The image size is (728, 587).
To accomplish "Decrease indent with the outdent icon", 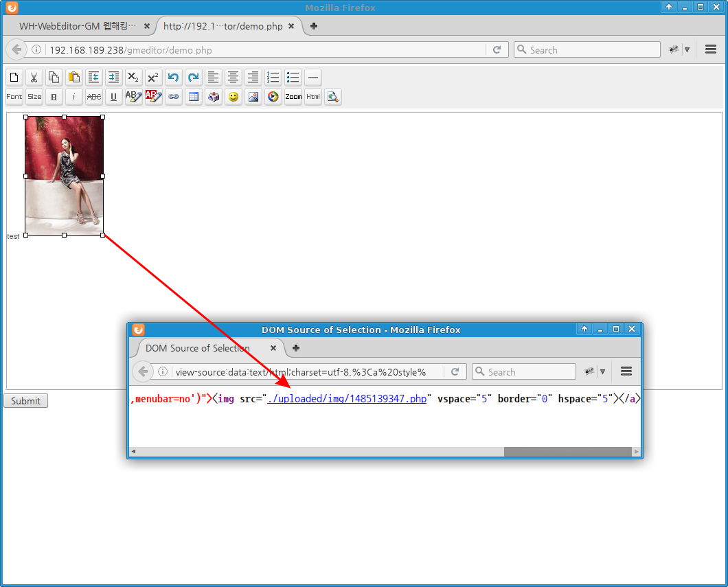I will pos(94,77).
